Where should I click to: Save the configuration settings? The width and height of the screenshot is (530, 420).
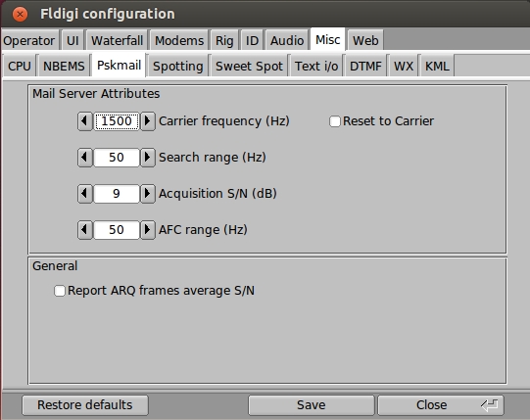312,404
